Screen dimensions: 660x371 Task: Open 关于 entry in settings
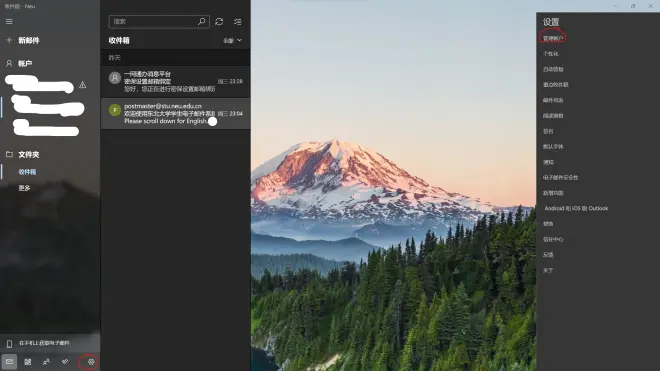pos(548,270)
